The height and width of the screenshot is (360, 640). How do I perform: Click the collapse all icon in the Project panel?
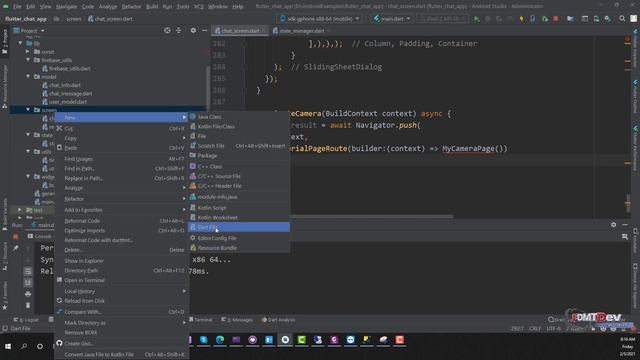pos(179,31)
